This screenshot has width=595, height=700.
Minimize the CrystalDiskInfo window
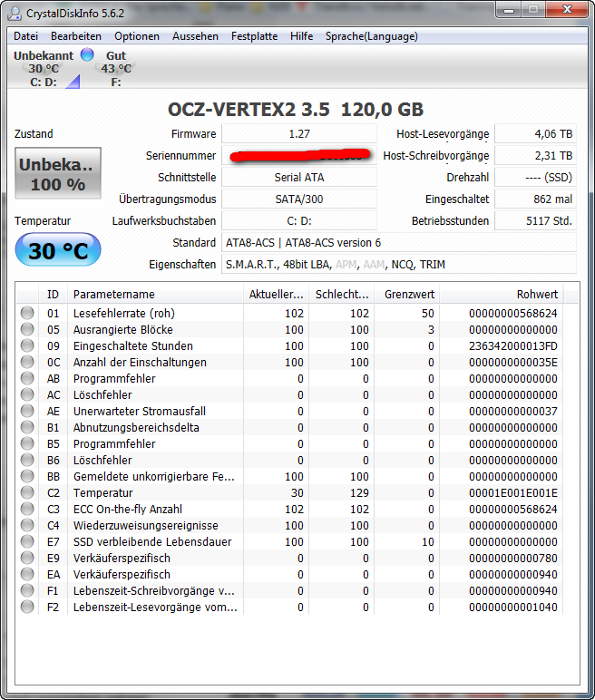[x=509, y=10]
